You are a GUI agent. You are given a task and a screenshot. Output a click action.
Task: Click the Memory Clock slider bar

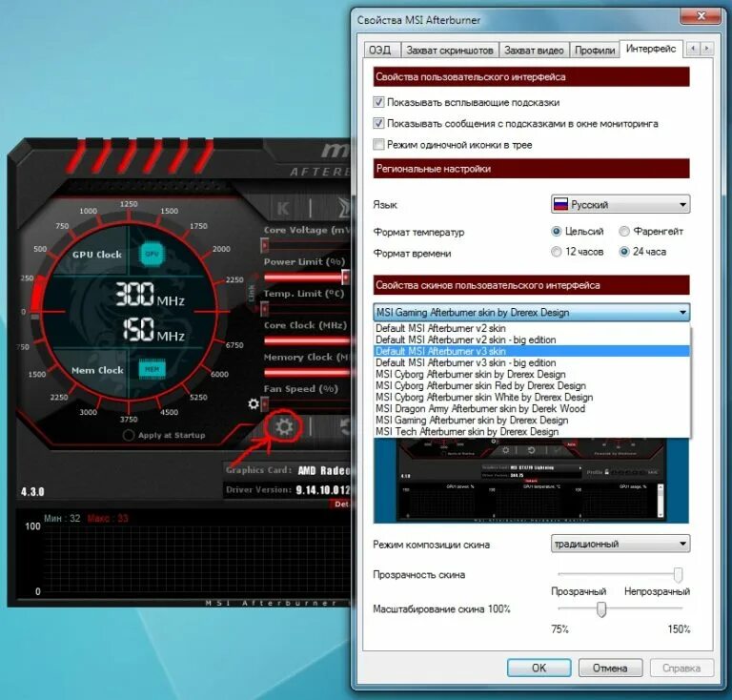307,372
